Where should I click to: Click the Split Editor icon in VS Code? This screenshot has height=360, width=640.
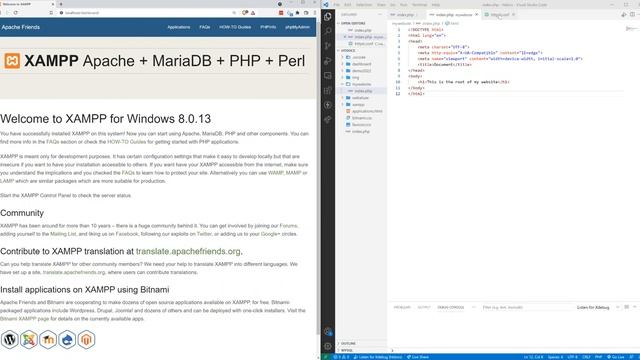[x=632, y=15]
